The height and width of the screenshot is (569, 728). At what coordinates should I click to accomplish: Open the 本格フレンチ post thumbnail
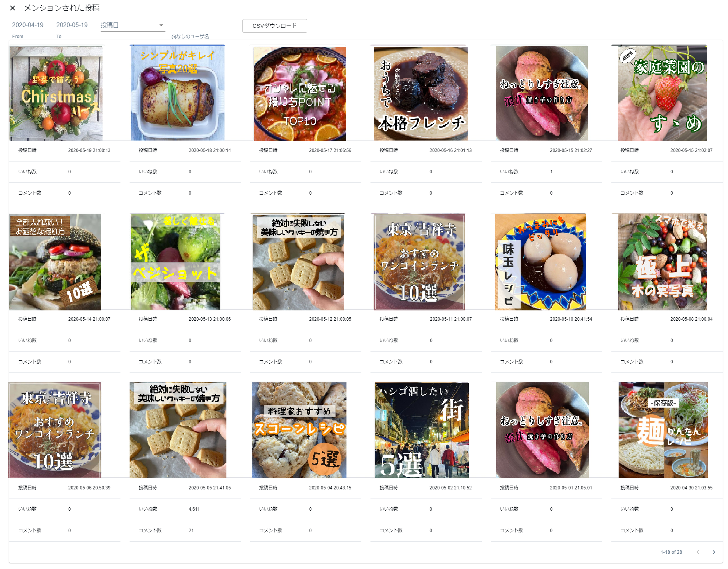[x=421, y=93]
